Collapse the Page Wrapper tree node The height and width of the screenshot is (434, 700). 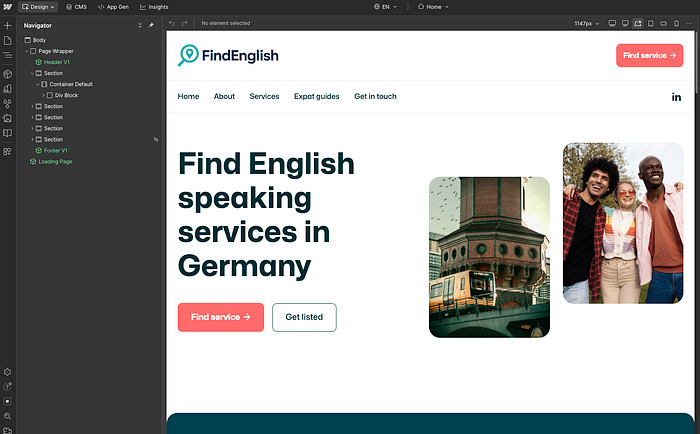tap(27, 51)
